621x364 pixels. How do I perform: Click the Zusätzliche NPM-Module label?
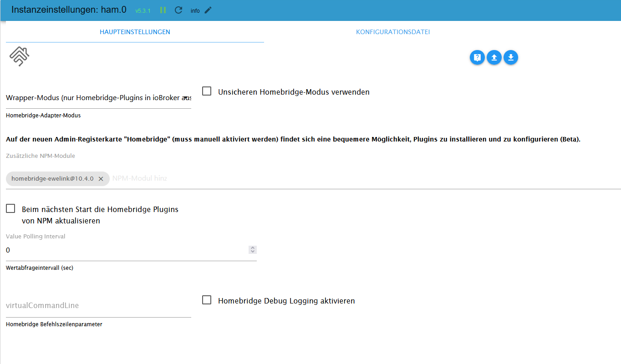click(41, 156)
